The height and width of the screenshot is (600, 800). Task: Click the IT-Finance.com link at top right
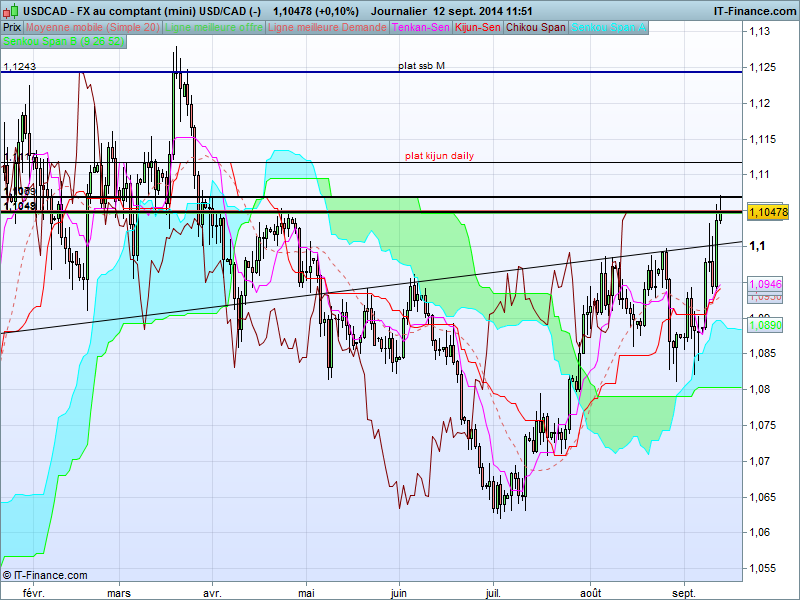(x=755, y=11)
